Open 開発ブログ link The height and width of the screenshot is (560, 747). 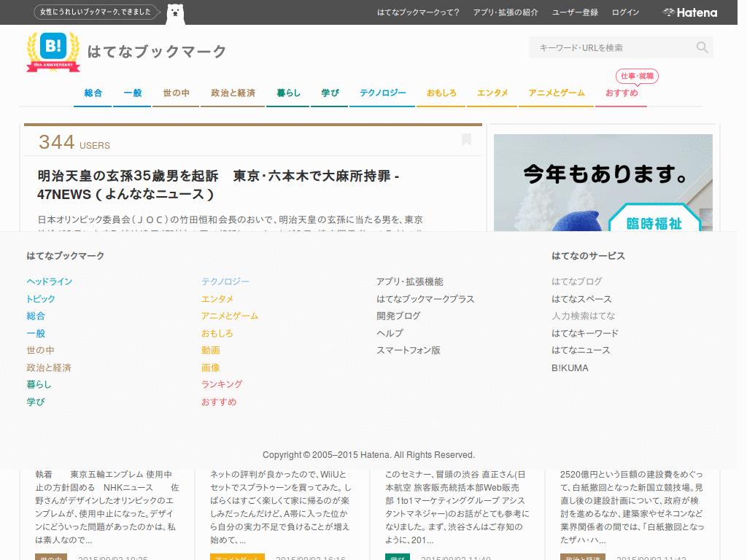398,316
